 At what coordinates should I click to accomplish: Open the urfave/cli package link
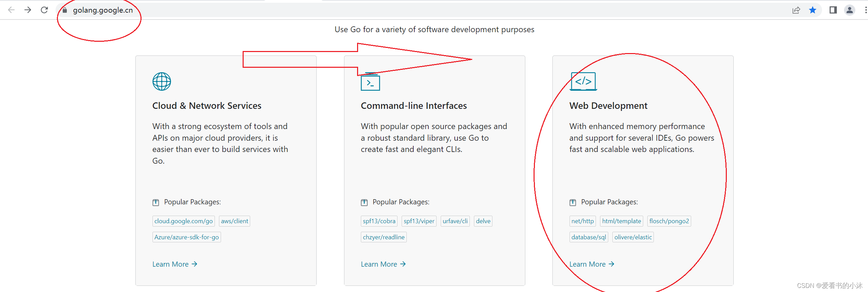pos(455,221)
